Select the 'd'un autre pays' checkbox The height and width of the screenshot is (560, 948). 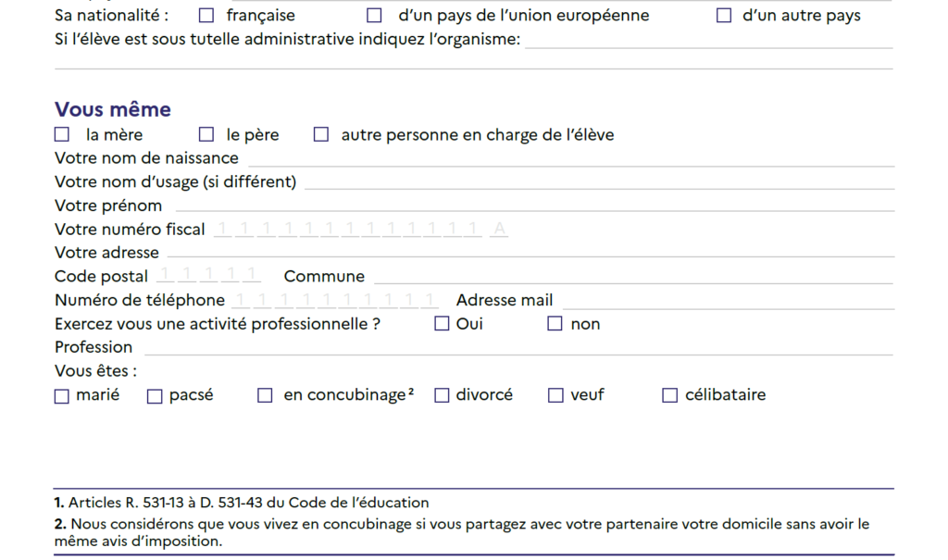click(x=724, y=15)
